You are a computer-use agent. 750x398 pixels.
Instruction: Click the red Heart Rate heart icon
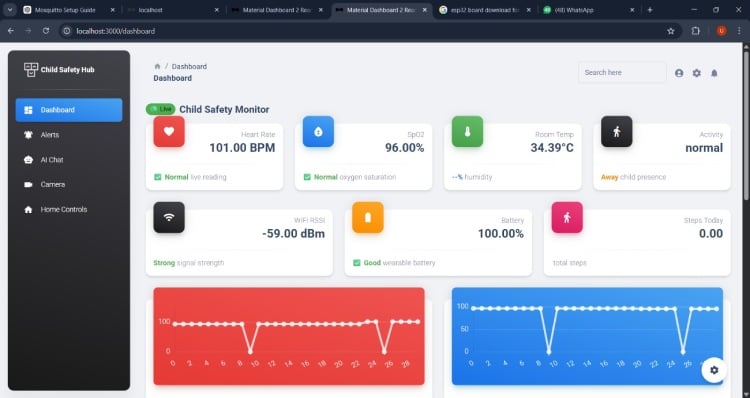[x=169, y=132]
